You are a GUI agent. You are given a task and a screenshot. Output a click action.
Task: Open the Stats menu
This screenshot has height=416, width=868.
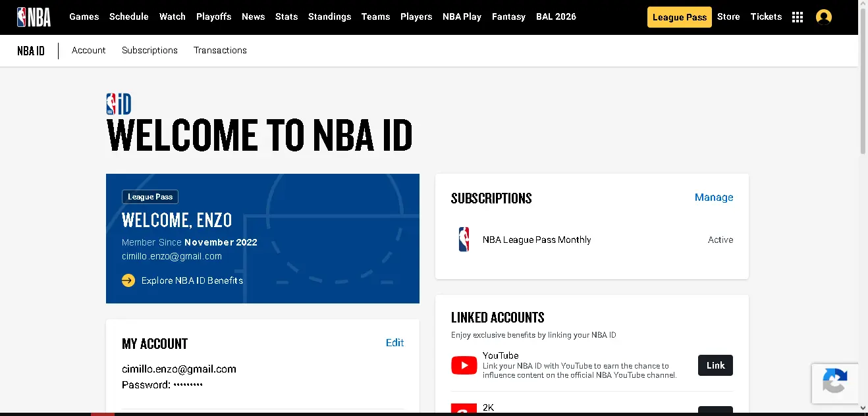[286, 16]
